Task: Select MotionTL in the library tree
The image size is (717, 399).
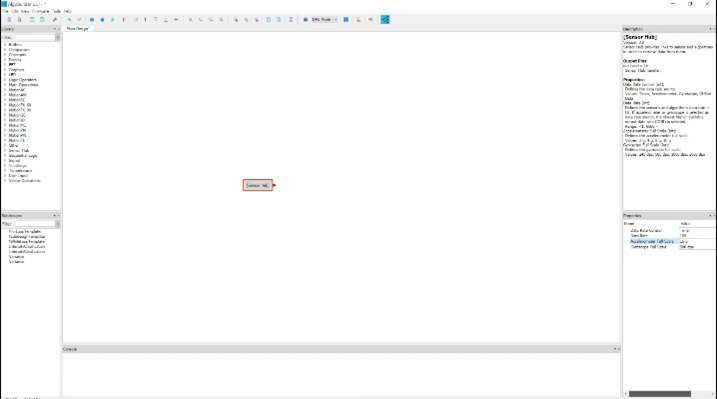Action: tap(17, 140)
